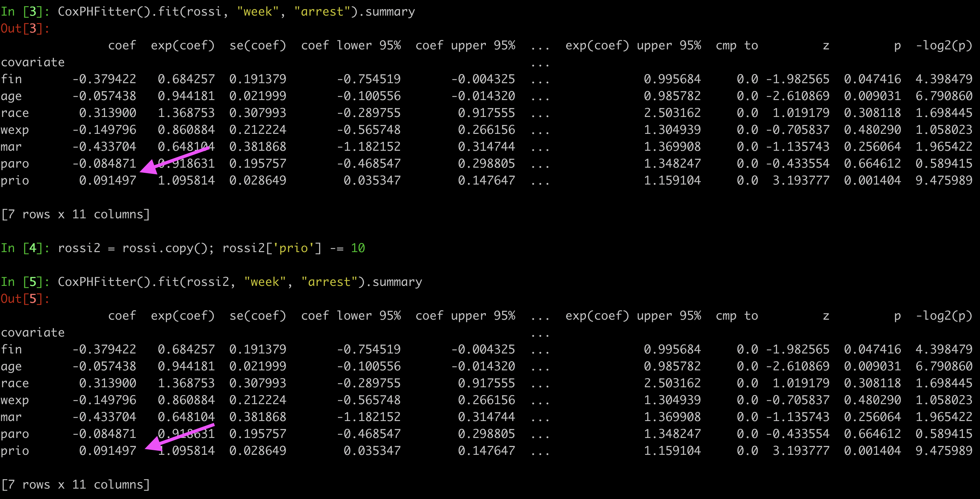Screen dimensions: 980x499
Task: Click the covariate label above the first table
Action: pyautogui.click(x=32, y=62)
